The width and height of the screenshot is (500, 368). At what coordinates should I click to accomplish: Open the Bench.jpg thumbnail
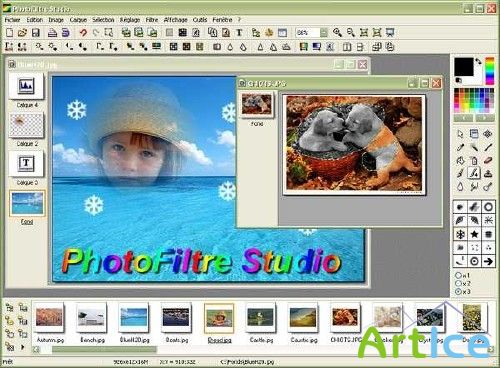coord(91,317)
